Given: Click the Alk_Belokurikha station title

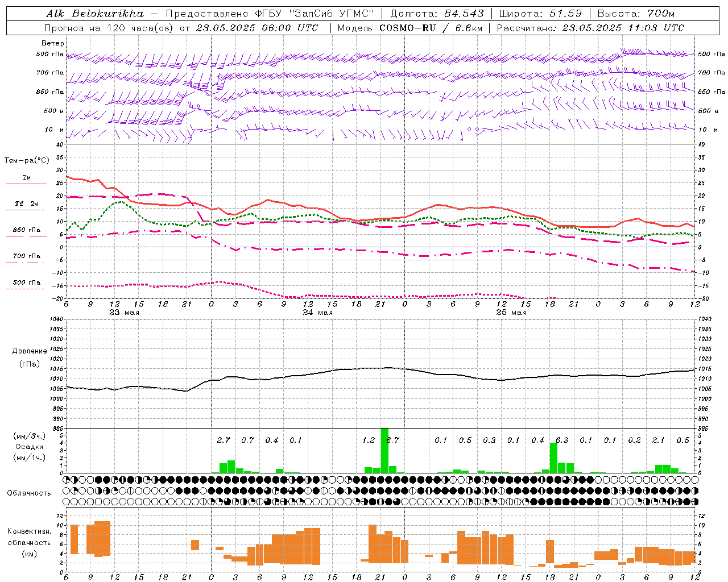Looking at the screenshot, I should [95, 14].
